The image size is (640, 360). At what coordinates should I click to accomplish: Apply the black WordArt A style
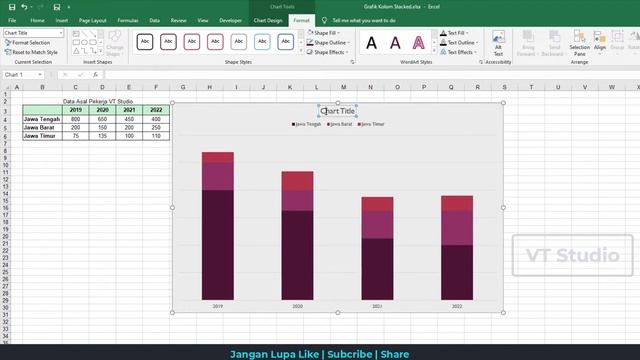tap(371, 42)
